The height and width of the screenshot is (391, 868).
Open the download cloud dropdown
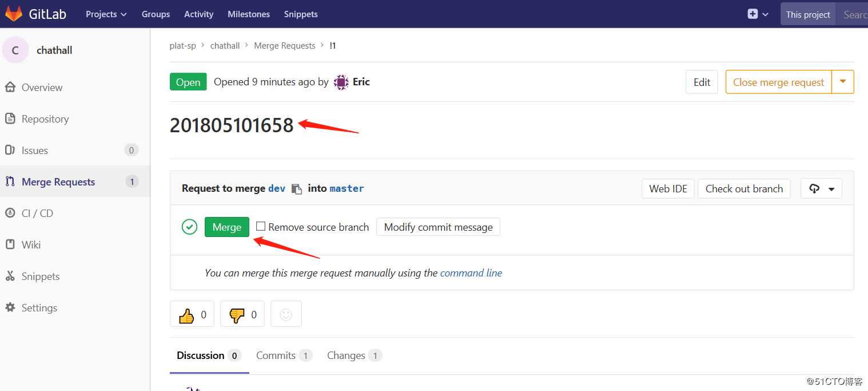point(821,188)
